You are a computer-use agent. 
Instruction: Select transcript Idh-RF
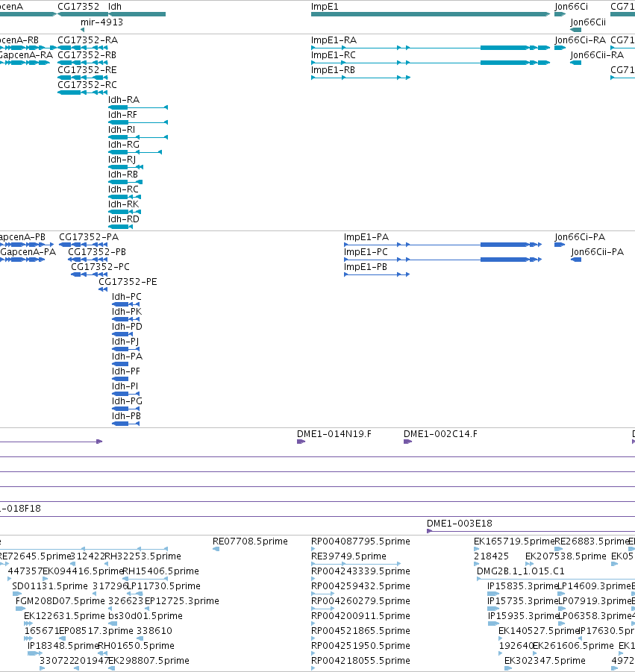tap(122, 115)
